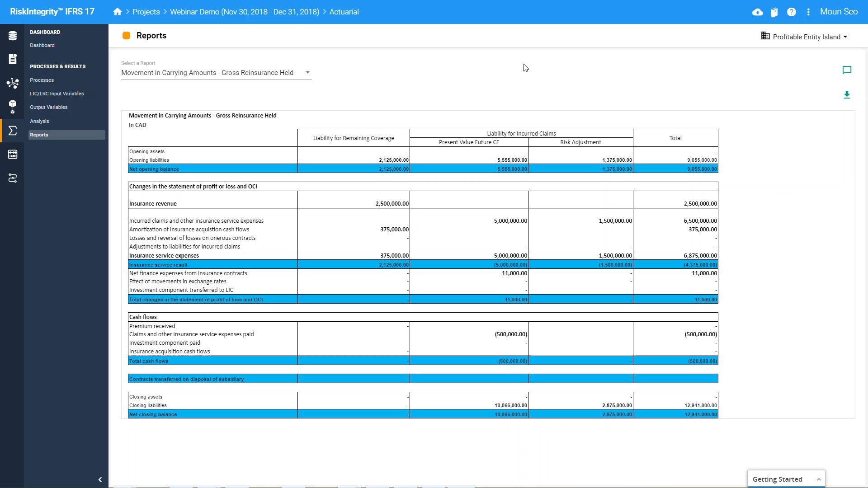Viewport: 868px width, 488px height.
Task: Click the documentation book icon in header
Action: click(x=774, y=12)
